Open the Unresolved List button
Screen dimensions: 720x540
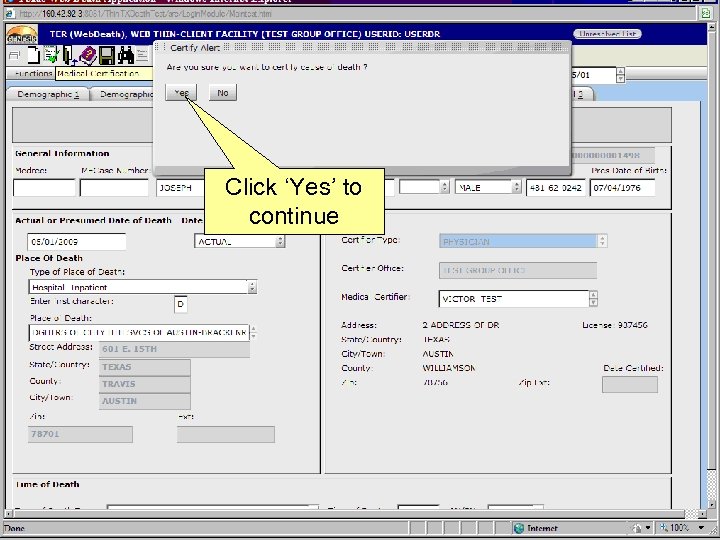pyautogui.click(x=607, y=34)
